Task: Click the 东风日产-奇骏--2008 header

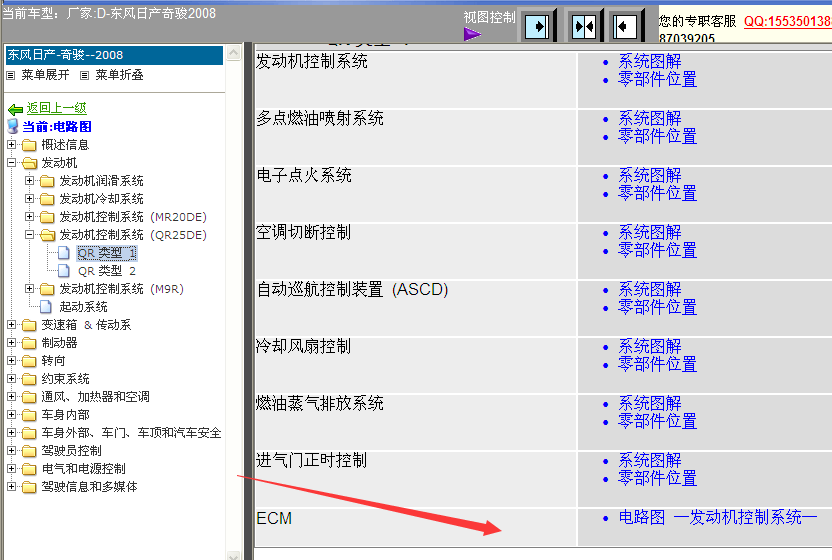Action: (x=114, y=55)
